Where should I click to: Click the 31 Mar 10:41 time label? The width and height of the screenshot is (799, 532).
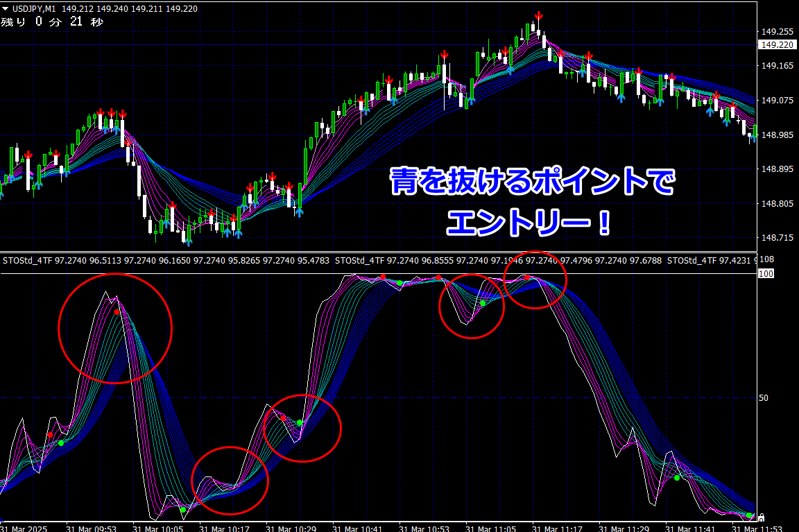(357, 529)
